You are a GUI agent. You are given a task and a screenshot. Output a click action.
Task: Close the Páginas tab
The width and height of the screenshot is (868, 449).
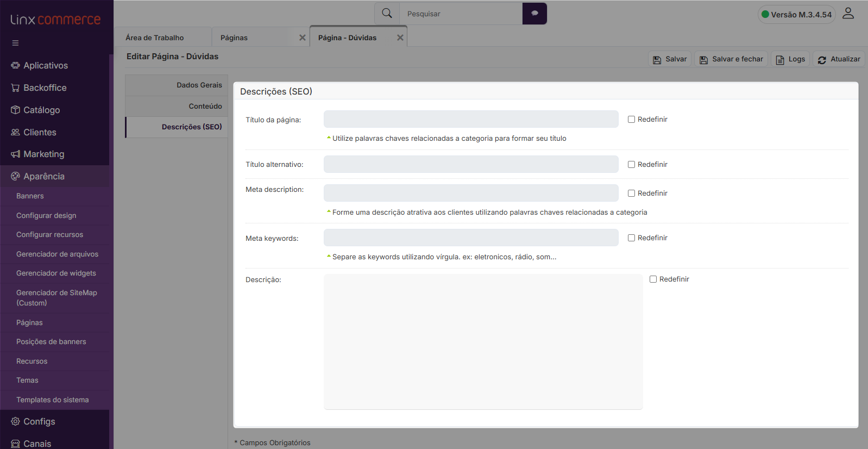(x=303, y=38)
